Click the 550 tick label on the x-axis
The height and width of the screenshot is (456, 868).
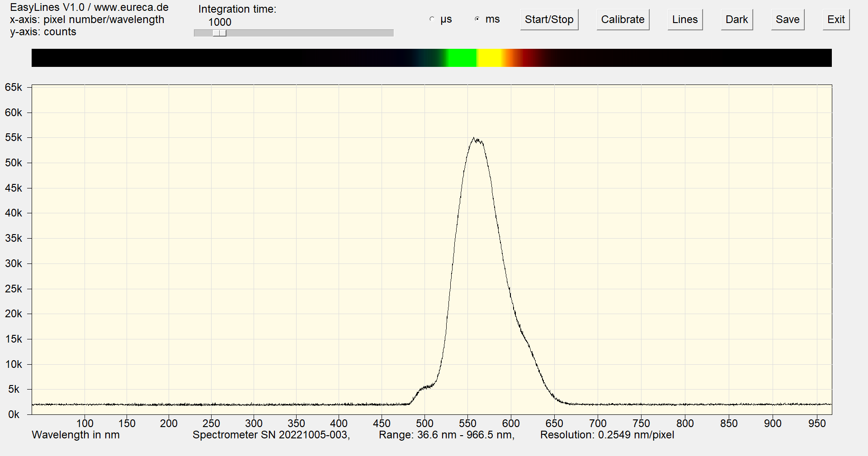click(467, 423)
